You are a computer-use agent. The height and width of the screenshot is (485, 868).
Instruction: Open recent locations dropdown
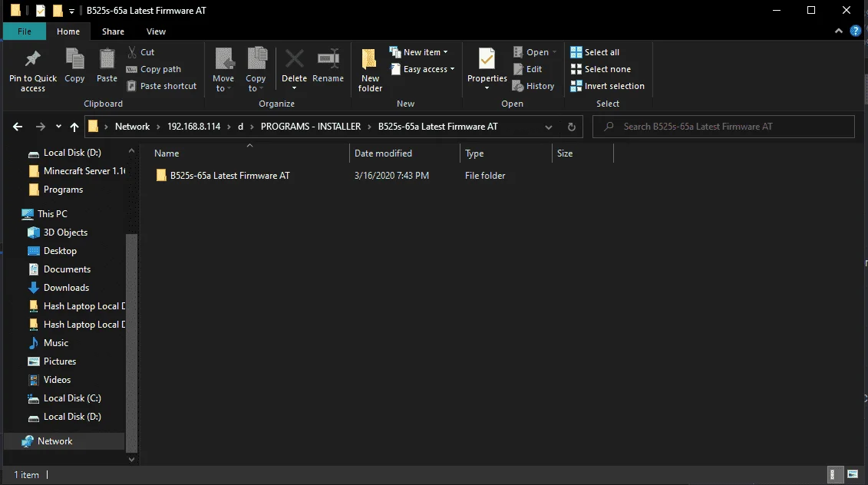point(58,127)
